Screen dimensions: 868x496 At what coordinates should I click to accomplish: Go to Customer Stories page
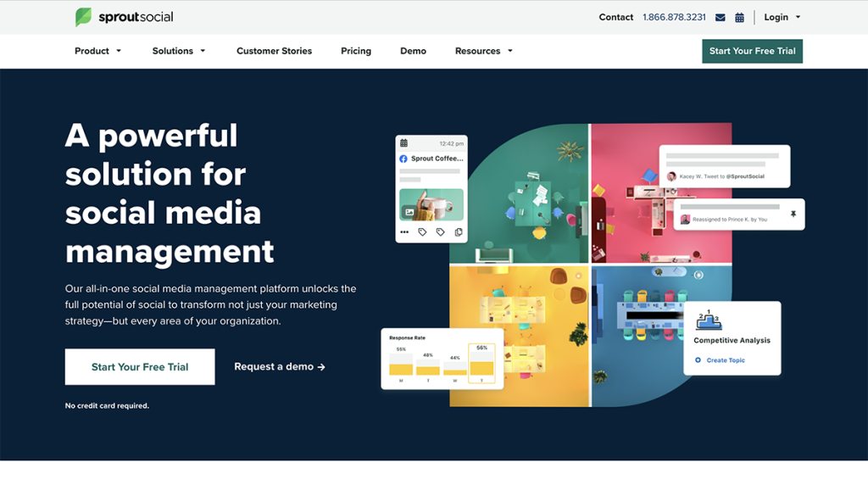point(274,51)
